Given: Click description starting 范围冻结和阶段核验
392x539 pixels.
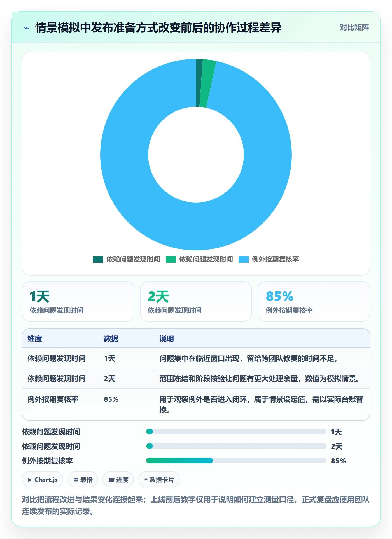Looking at the screenshot, I should click(260, 378).
